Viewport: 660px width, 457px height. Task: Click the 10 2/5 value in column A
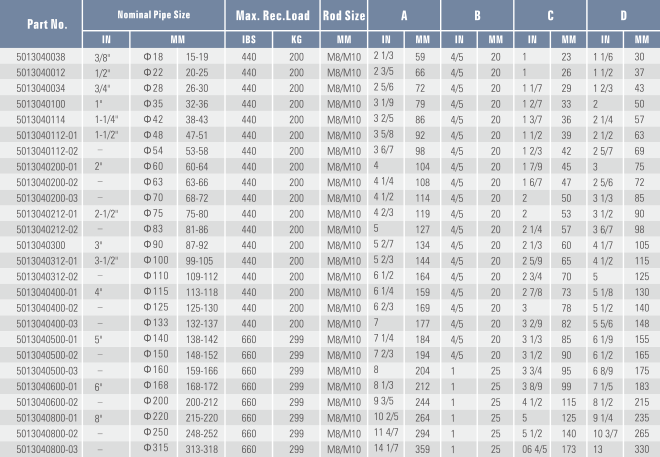[x=386, y=417]
